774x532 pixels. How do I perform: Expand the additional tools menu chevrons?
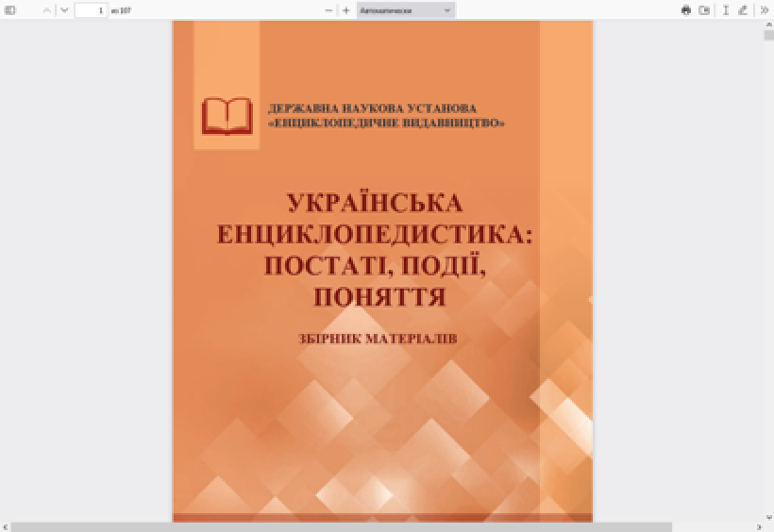[x=764, y=10]
